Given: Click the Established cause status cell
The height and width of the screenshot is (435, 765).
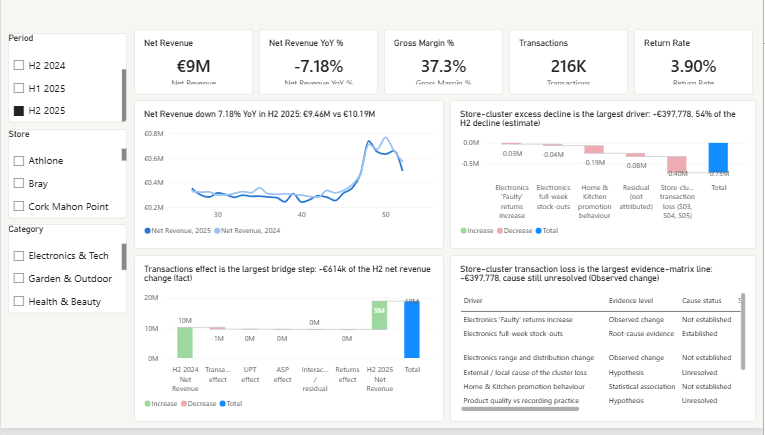Looking at the screenshot, I should point(699,334).
